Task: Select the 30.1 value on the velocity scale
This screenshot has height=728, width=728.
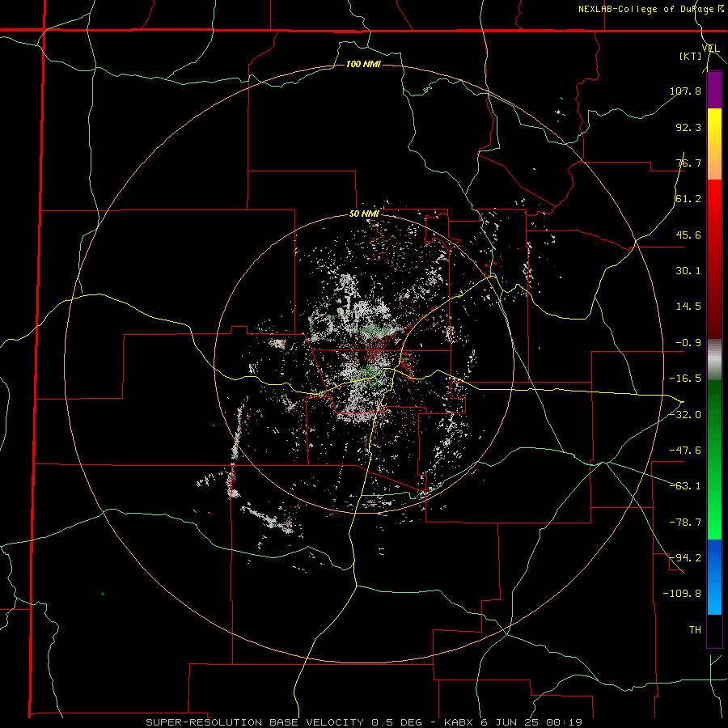Action: point(688,271)
